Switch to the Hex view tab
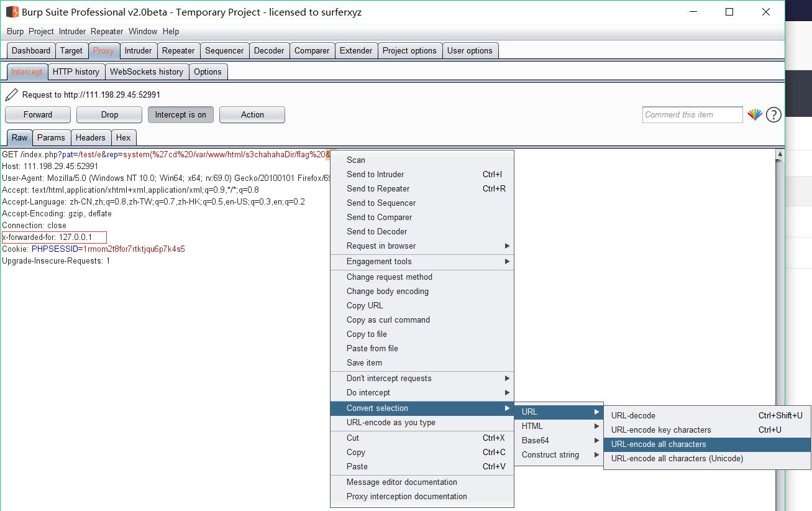The image size is (812, 511). pyautogui.click(x=123, y=137)
